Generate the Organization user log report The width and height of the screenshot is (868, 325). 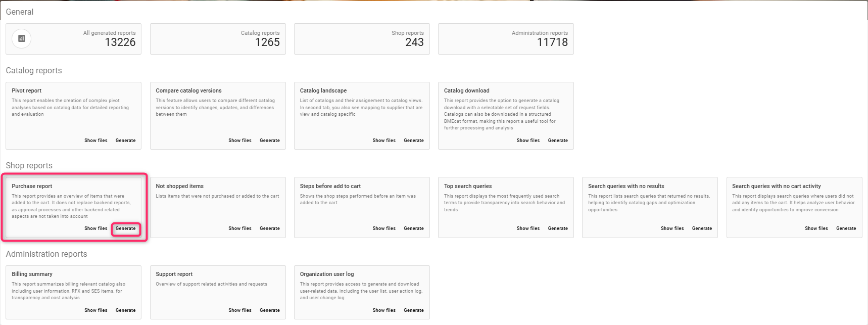(x=413, y=310)
